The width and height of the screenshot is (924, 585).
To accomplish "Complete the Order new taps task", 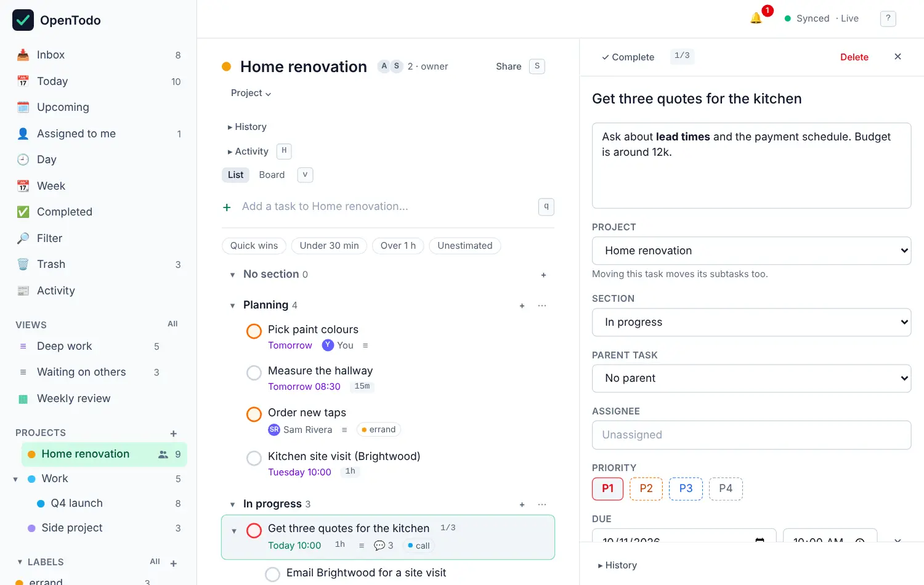I will point(254,414).
